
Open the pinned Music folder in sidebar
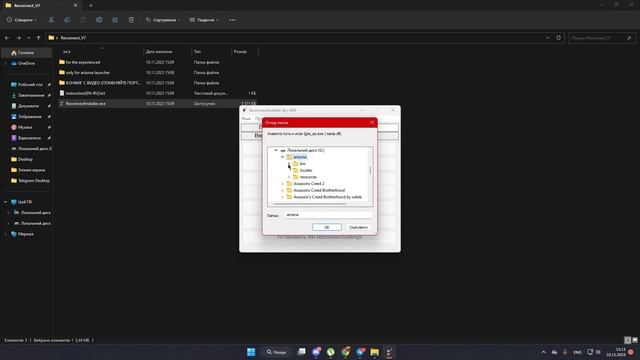pyautogui.click(x=26, y=127)
